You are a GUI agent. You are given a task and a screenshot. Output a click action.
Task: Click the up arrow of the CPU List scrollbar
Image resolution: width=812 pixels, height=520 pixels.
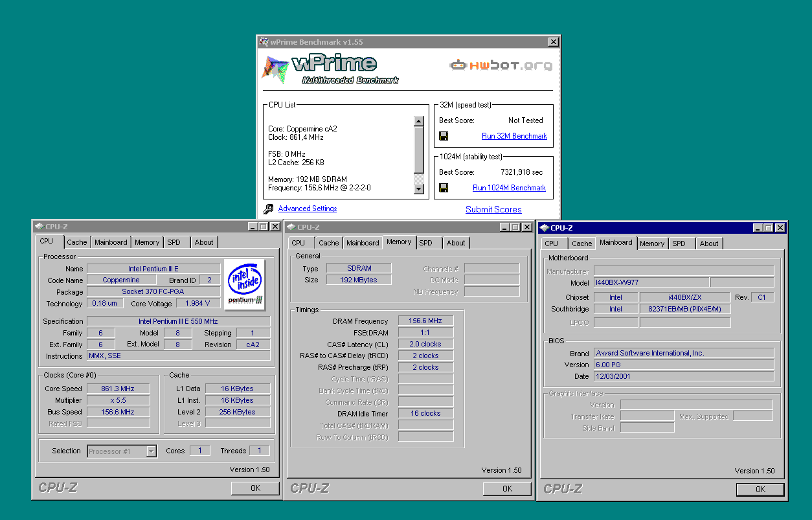tap(418, 121)
